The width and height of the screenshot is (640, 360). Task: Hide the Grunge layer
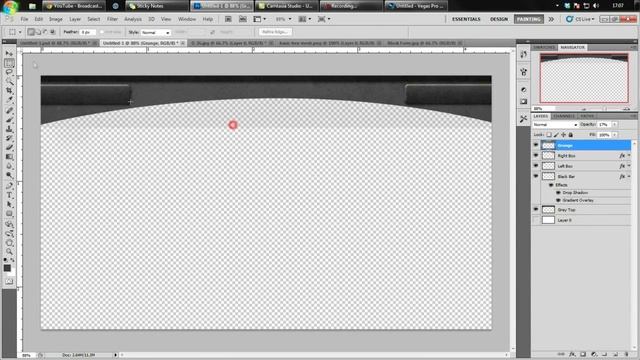pyautogui.click(x=536, y=145)
